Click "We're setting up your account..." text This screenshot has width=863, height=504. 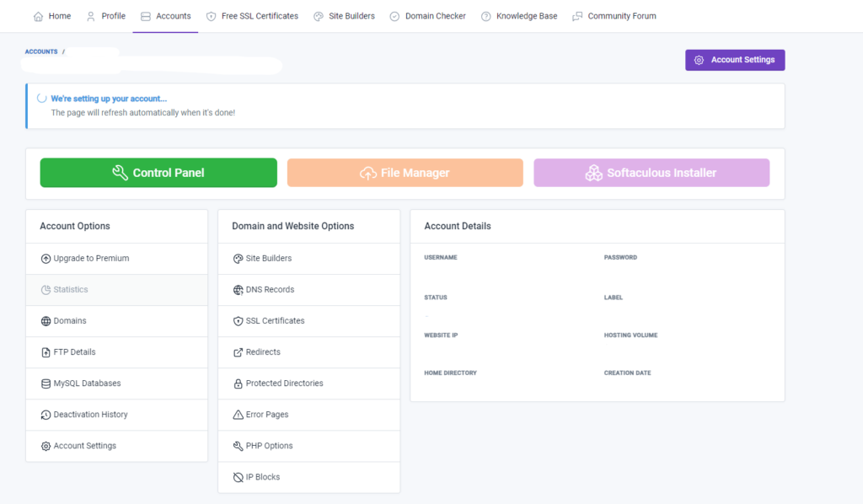109,99
